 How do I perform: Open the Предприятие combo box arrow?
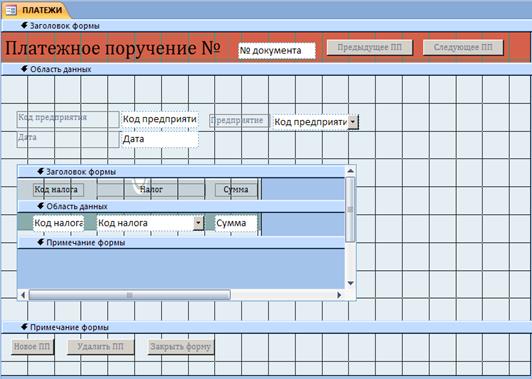(x=353, y=122)
